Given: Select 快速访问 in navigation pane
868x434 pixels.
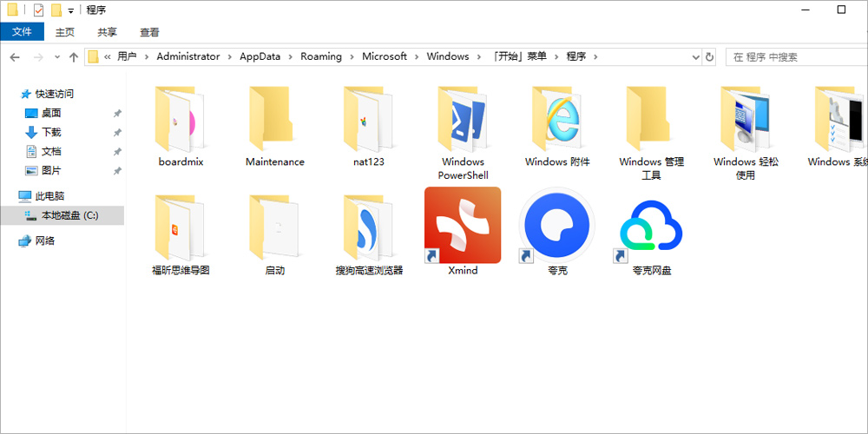Looking at the screenshot, I should (54, 94).
